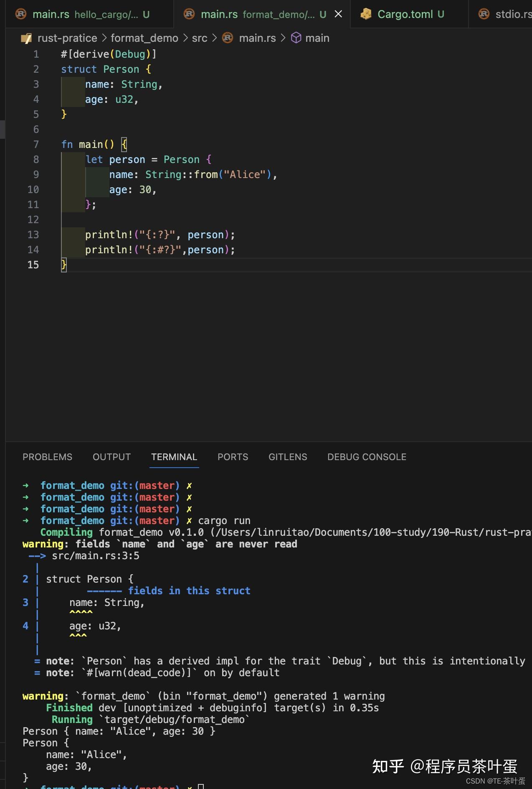Click 'cargo run' command in terminal

(x=224, y=521)
